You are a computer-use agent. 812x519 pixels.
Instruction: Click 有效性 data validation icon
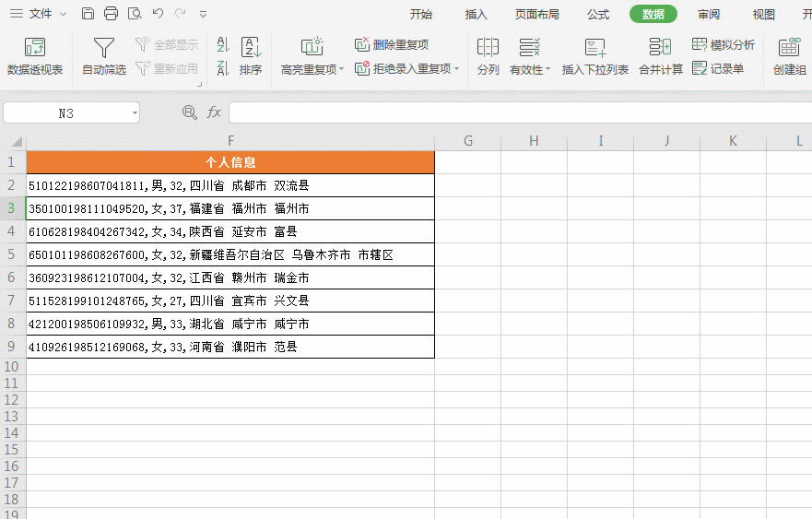(529, 48)
